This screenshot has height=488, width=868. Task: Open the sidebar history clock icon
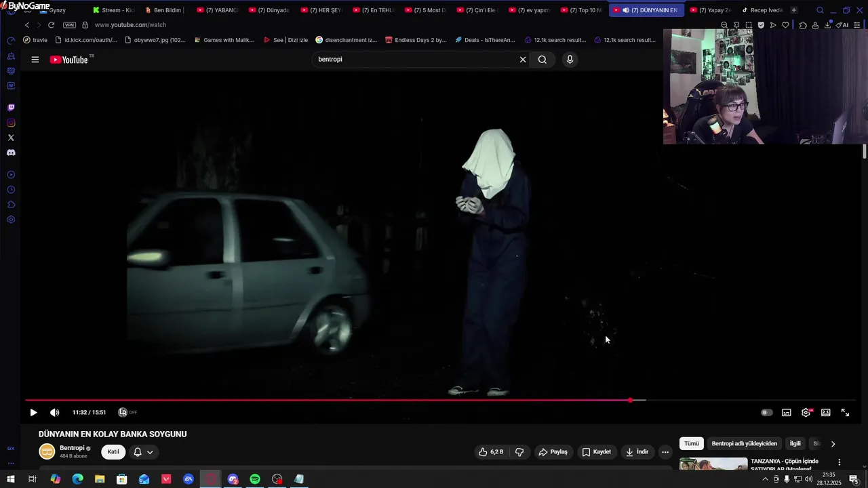[x=11, y=190]
